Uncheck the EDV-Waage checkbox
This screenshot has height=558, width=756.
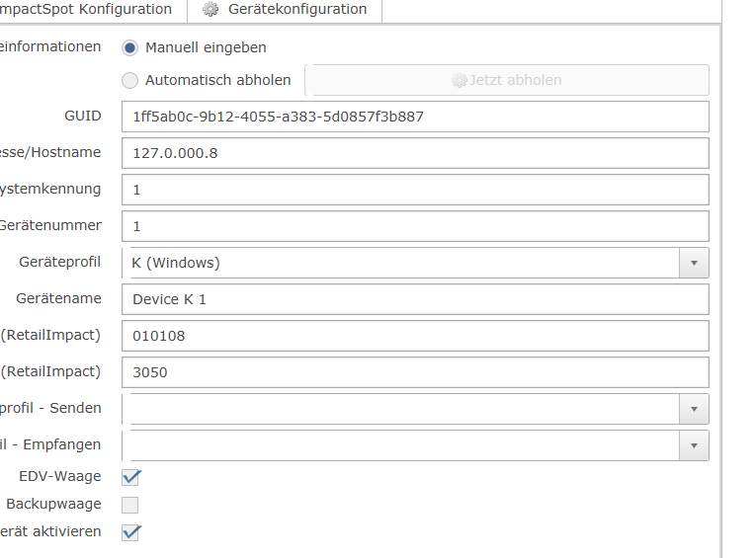(130, 477)
